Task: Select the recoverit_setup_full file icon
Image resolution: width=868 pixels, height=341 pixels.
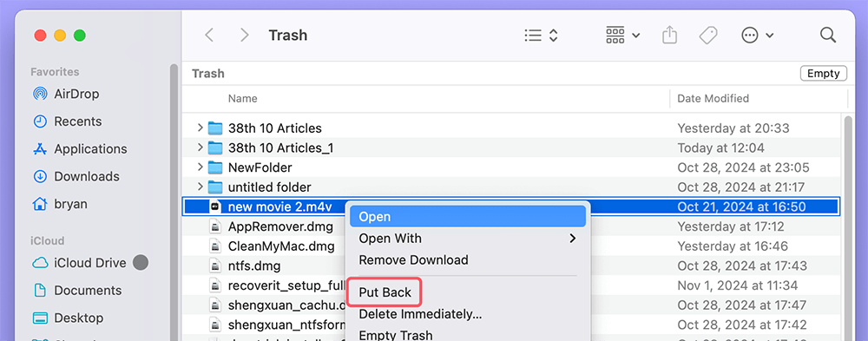Action: point(215,285)
